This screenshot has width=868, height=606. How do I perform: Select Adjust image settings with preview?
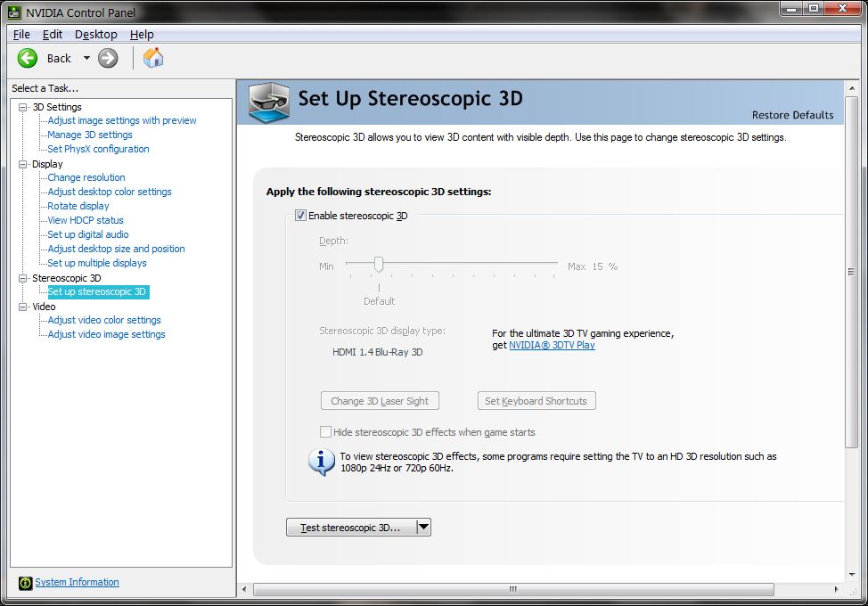(122, 120)
